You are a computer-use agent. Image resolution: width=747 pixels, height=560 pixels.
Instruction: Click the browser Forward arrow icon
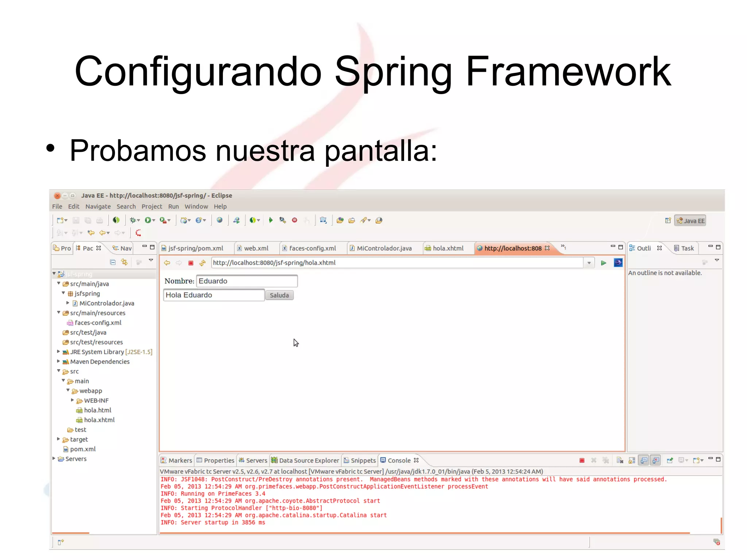click(179, 263)
